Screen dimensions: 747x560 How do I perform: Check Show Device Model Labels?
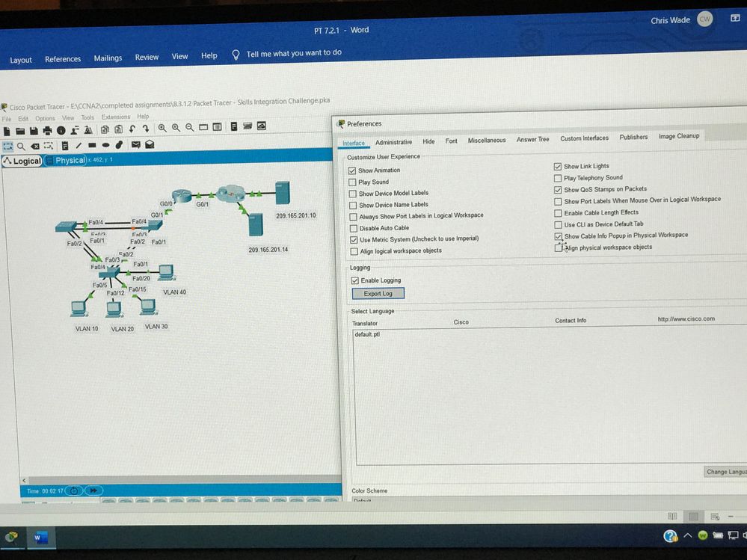(352, 194)
